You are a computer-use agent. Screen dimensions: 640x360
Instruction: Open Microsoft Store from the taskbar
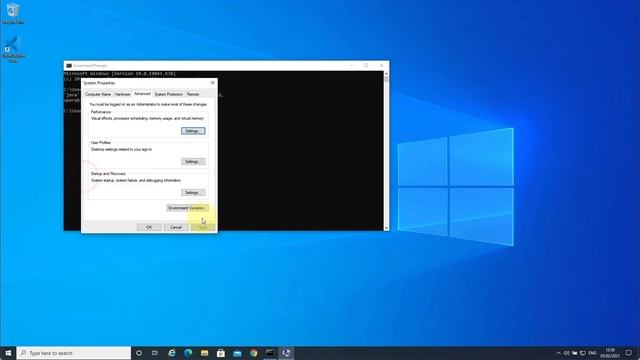pos(221,353)
